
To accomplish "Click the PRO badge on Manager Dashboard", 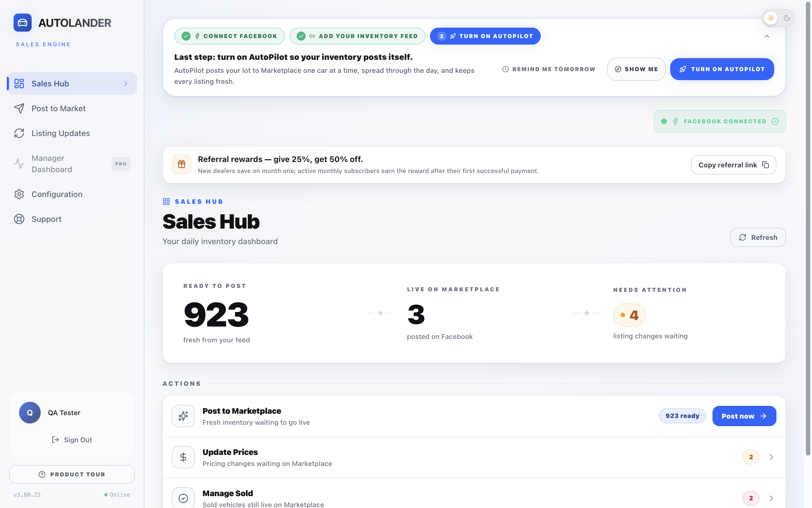I will 121,164.
